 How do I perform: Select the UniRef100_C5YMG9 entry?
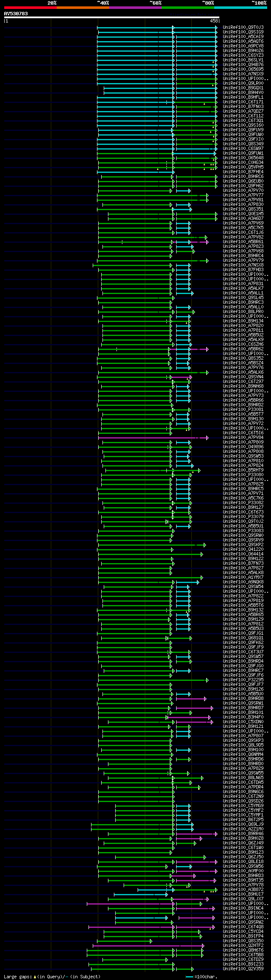tap(243, 805)
